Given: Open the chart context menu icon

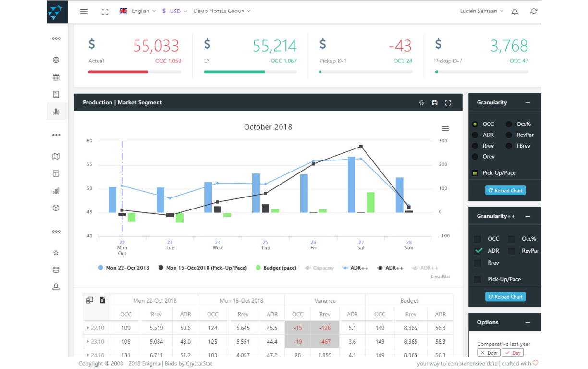Looking at the screenshot, I should point(445,128).
